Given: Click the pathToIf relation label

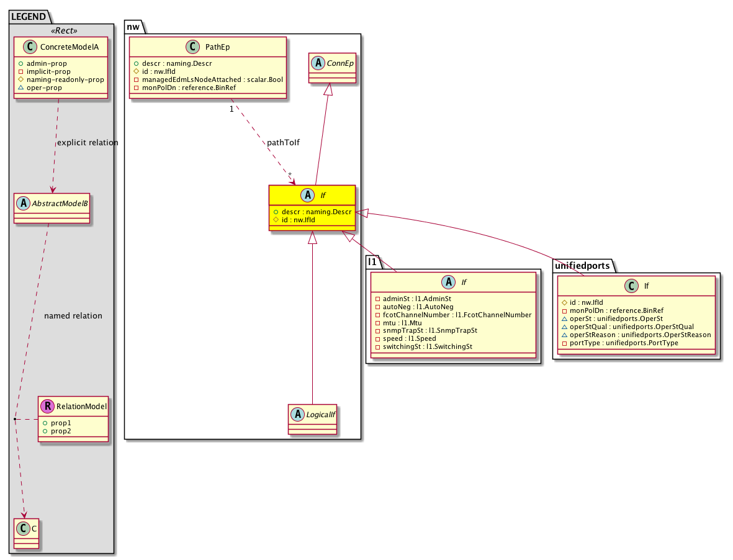Looking at the screenshot, I should pyautogui.click(x=283, y=143).
